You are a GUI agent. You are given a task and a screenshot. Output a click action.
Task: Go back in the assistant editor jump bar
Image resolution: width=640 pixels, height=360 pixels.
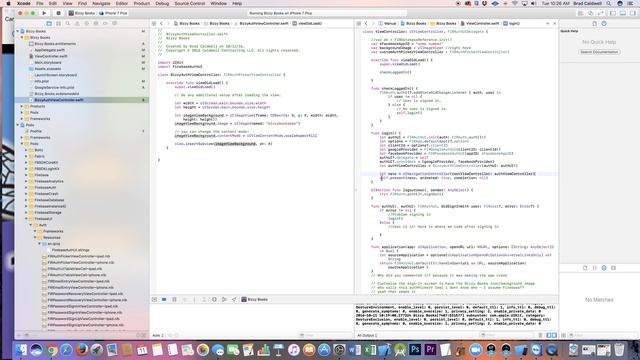(366, 24)
